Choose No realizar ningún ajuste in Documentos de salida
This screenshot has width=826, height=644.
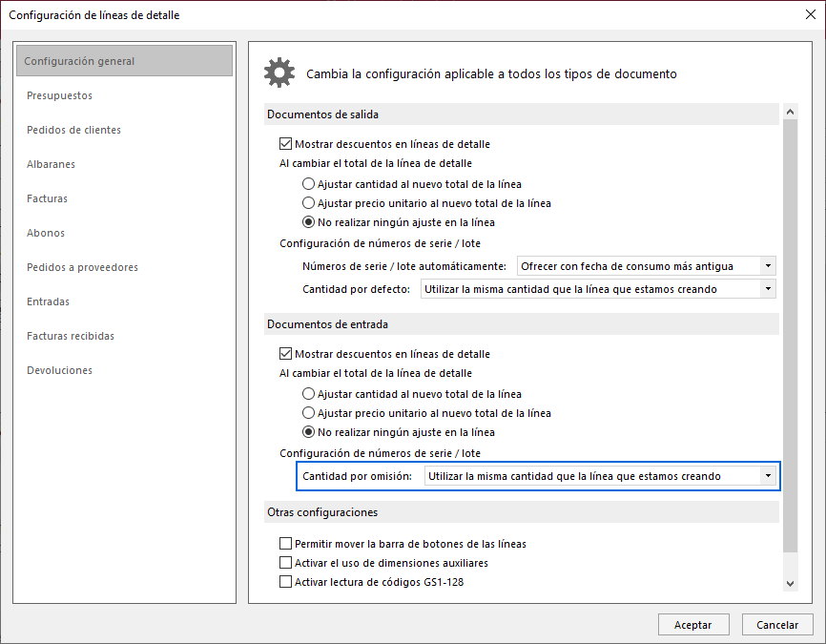click(x=308, y=222)
